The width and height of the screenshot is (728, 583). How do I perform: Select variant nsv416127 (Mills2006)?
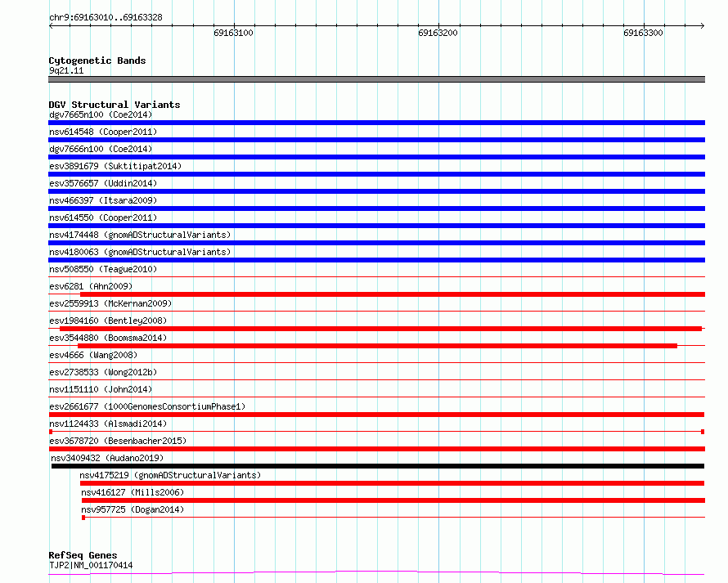(133, 492)
